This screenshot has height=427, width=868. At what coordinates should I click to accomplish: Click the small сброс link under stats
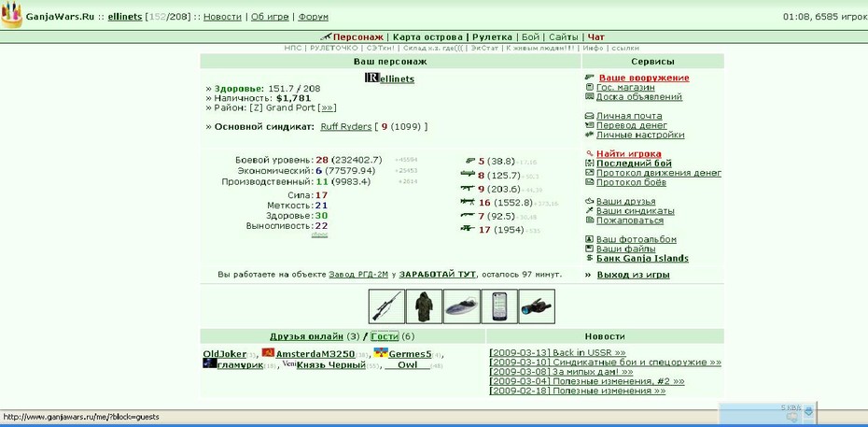[x=319, y=235]
